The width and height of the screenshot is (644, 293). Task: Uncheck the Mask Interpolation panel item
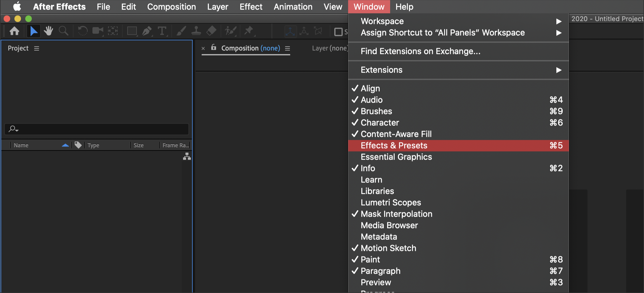coord(458,214)
